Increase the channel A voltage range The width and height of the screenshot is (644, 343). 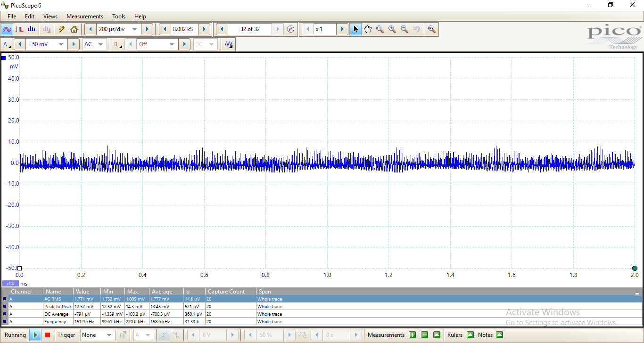(73, 44)
